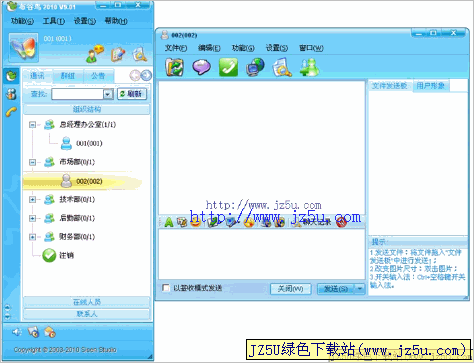Select the green bird icon in left sidebar

click(x=11, y=76)
